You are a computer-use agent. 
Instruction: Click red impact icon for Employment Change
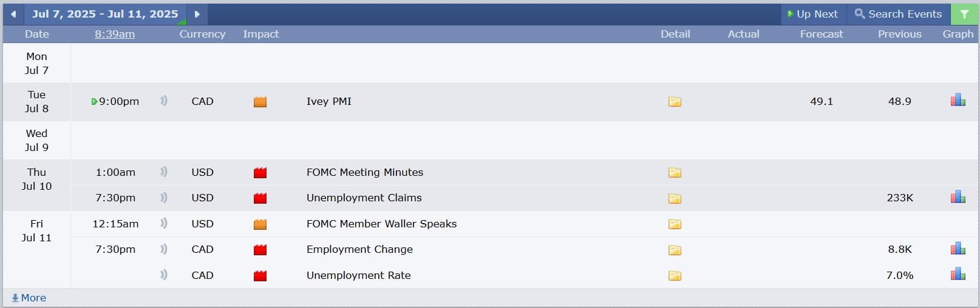(x=260, y=250)
